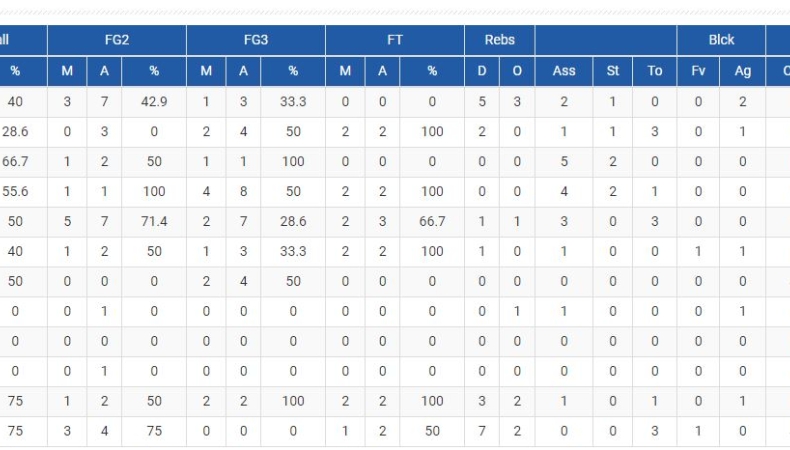Select the 71.4 cell in FG2 percentage
This screenshot has width=790, height=450.
click(154, 222)
